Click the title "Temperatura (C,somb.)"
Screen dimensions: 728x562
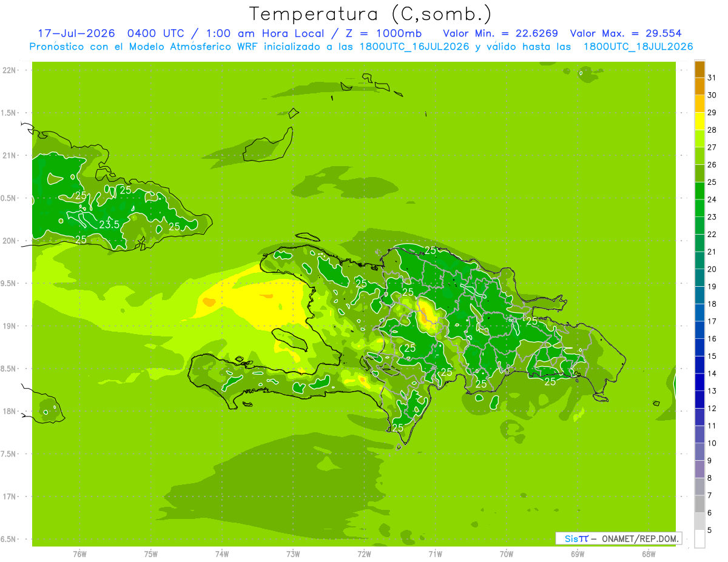click(371, 14)
